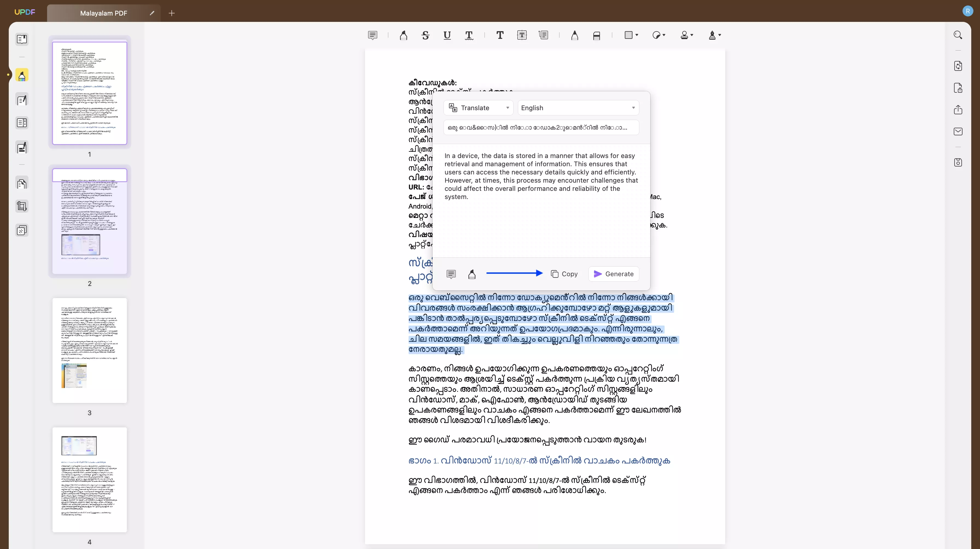Open a new tab with plus button

(x=171, y=13)
